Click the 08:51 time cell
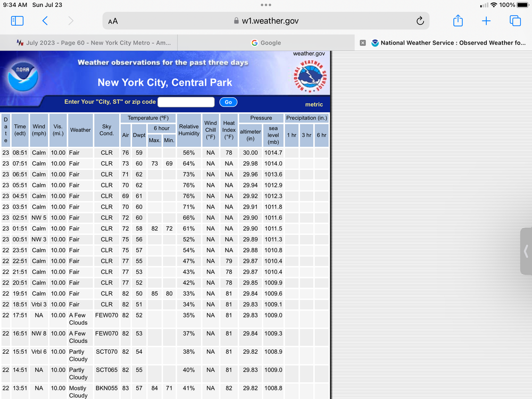The image size is (532, 399). (x=20, y=153)
